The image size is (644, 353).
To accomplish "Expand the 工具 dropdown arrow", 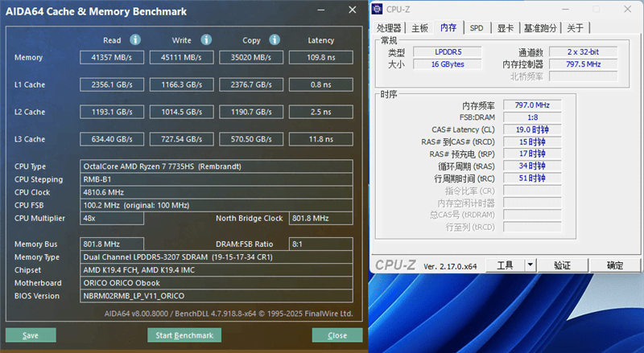I will click(x=530, y=265).
